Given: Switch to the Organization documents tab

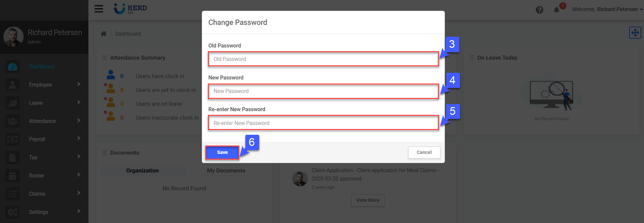Looking at the screenshot, I should click(x=142, y=170).
